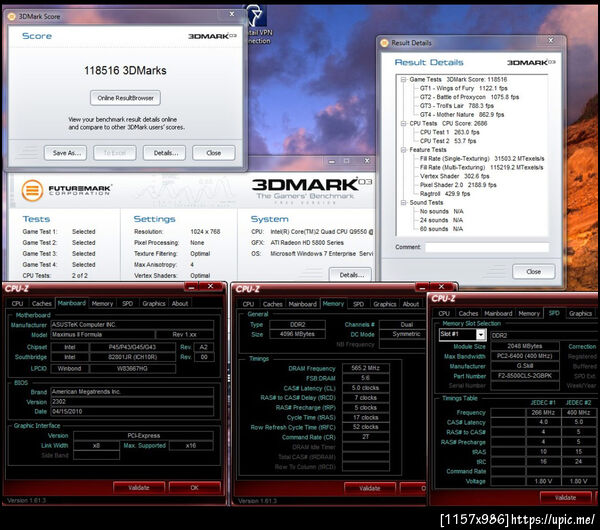Open SPD tab in middle CPU-Z window

(x=358, y=304)
